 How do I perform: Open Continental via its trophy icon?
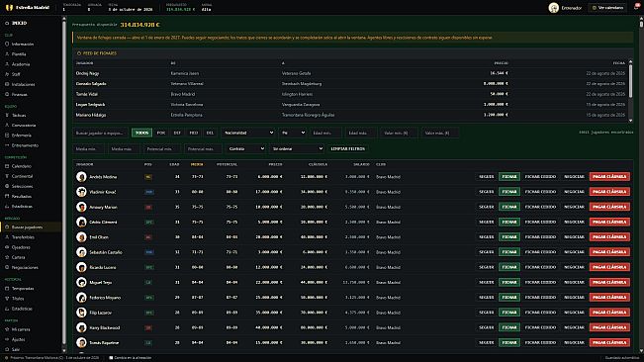pyautogui.click(x=7, y=176)
